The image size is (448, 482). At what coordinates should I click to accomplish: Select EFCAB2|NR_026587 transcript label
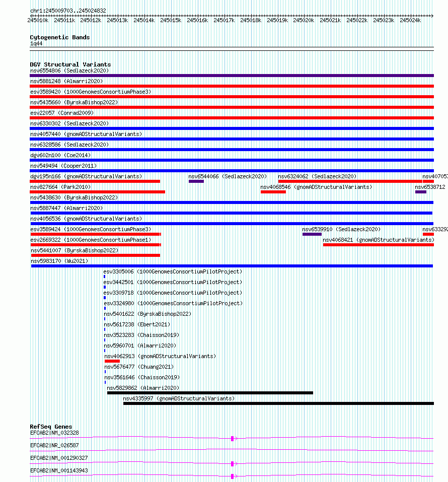coord(54,445)
